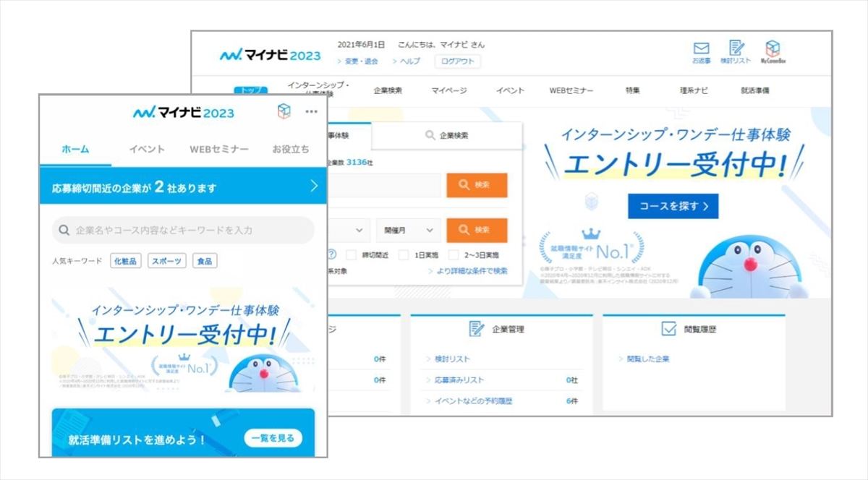Open 検討リスト icon in desktop header

tap(736, 53)
